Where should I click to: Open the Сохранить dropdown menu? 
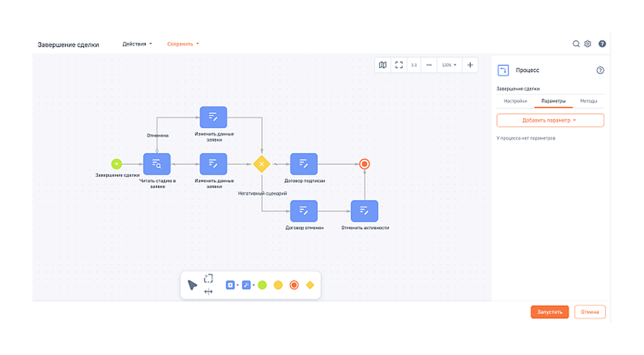(183, 44)
